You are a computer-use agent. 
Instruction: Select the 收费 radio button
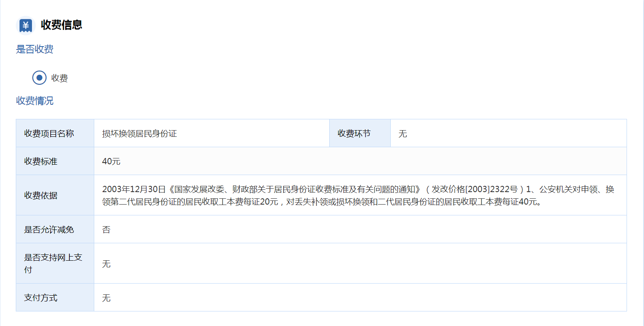pos(39,78)
